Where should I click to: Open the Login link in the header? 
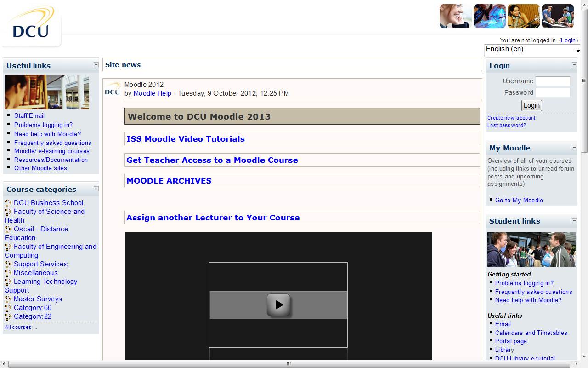coord(568,40)
